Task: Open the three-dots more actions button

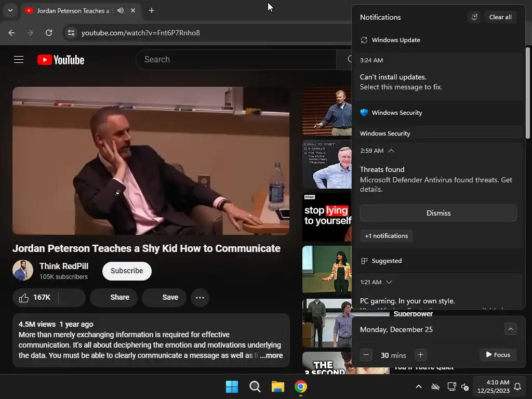Action: pyautogui.click(x=200, y=298)
